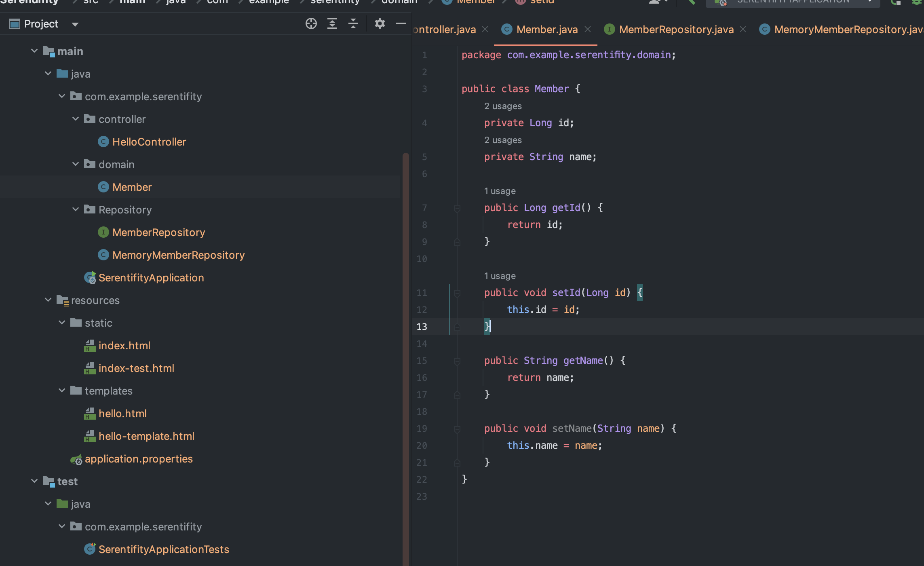This screenshot has width=924, height=566.
Task: Click the Expand All icon in Project panel
Action: [332, 24]
